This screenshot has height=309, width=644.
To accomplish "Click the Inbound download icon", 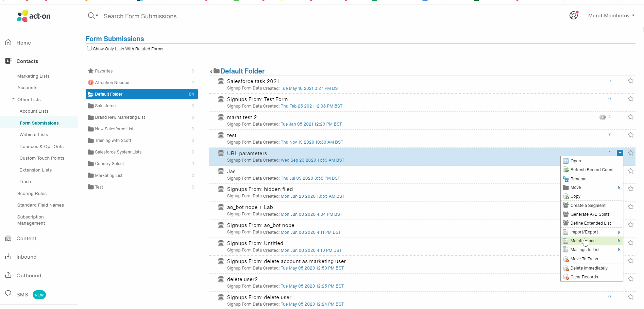I will [x=8, y=257].
